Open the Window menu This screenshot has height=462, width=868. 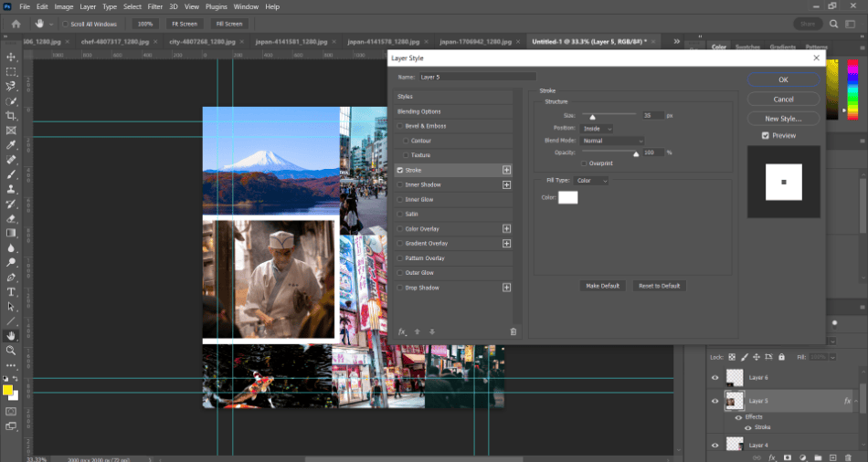(246, 6)
